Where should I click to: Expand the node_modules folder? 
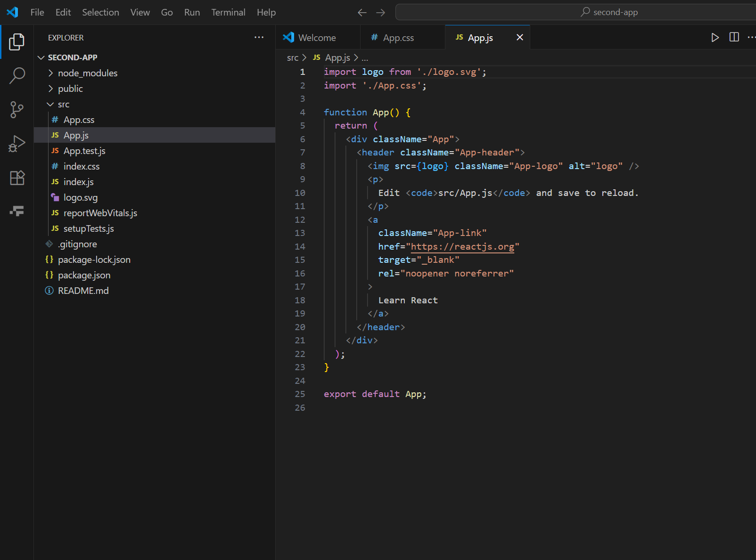pos(50,73)
